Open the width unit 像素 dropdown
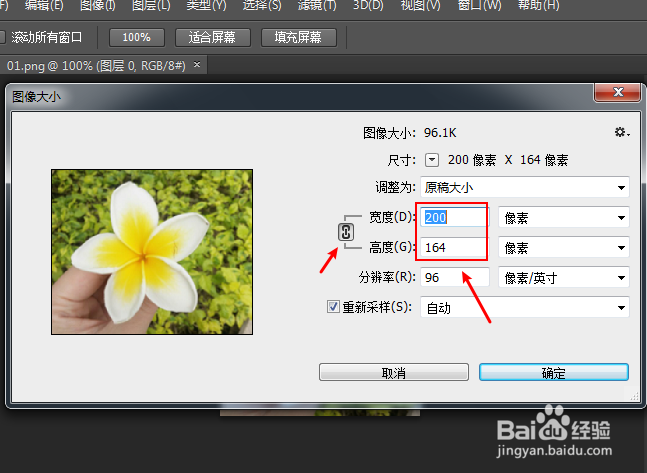This screenshot has width=647, height=473. tap(564, 218)
